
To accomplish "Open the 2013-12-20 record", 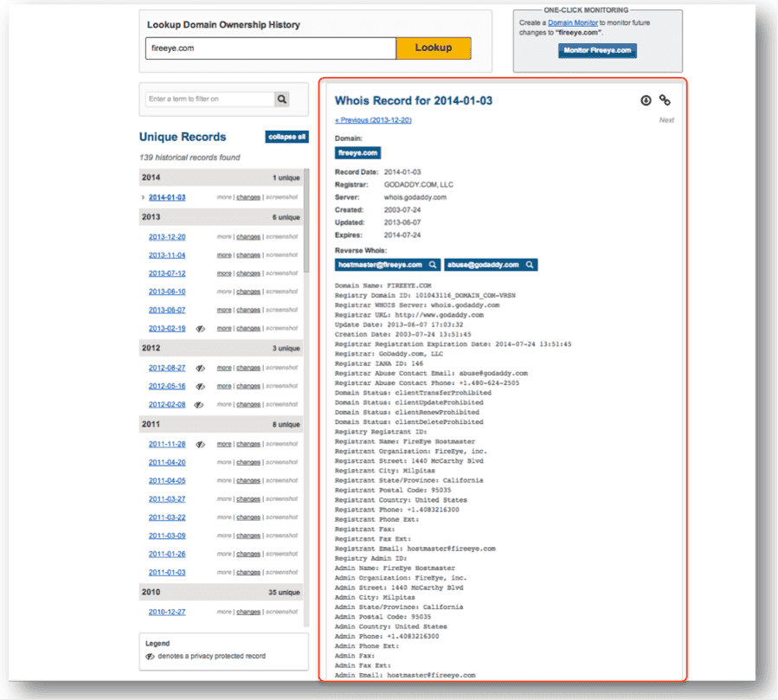I will pyautogui.click(x=167, y=237).
